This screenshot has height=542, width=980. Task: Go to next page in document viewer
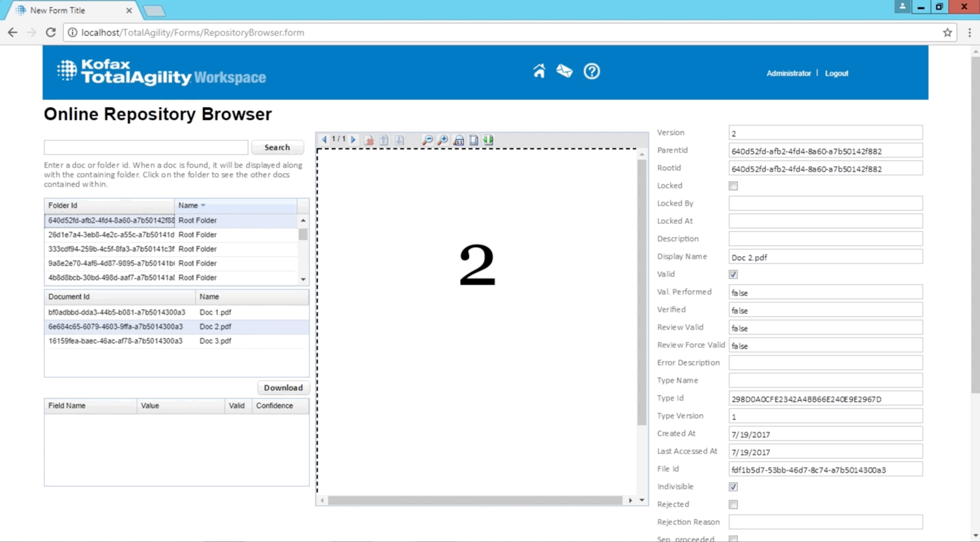(353, 140)
